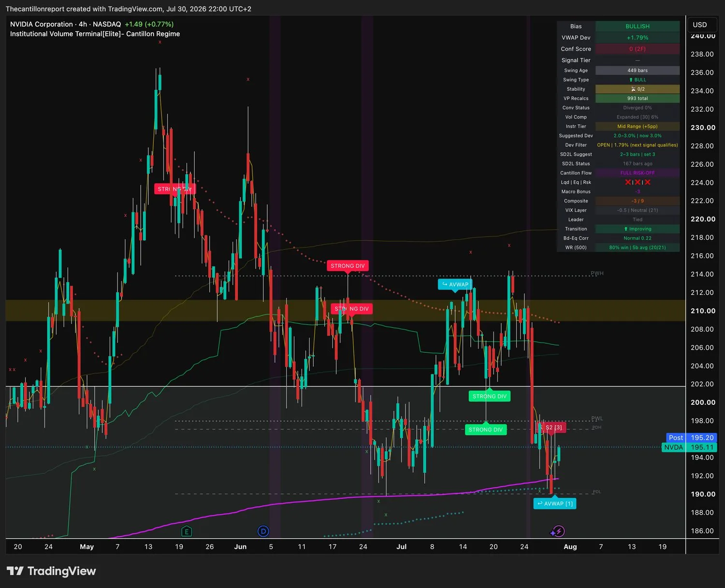This screenshot has width=725, height=588.
Task: Click the Transition Improving cell
Action: point(638,229)
